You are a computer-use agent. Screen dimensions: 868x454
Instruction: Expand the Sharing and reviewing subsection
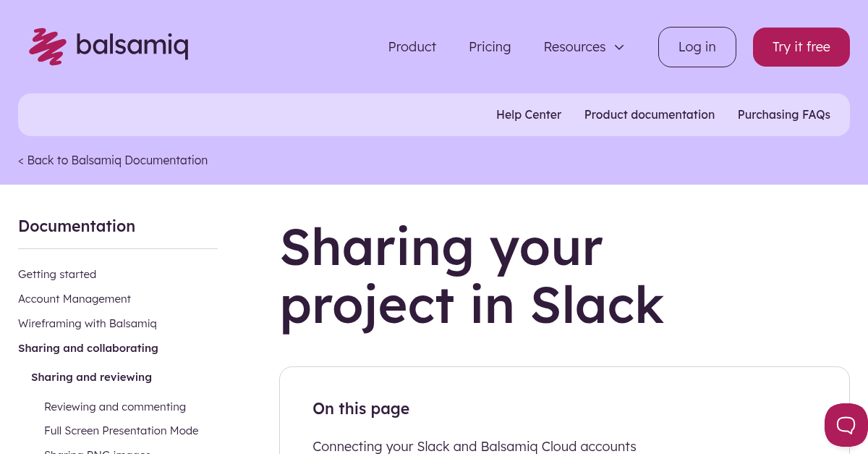coord(91,377)
